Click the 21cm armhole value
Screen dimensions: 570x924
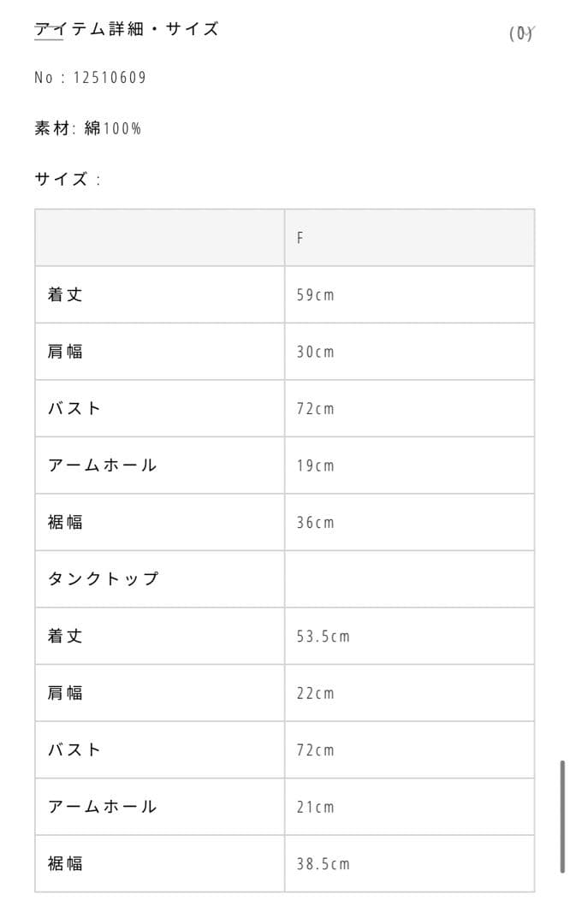pyautogui.click(x=315, y=807)
